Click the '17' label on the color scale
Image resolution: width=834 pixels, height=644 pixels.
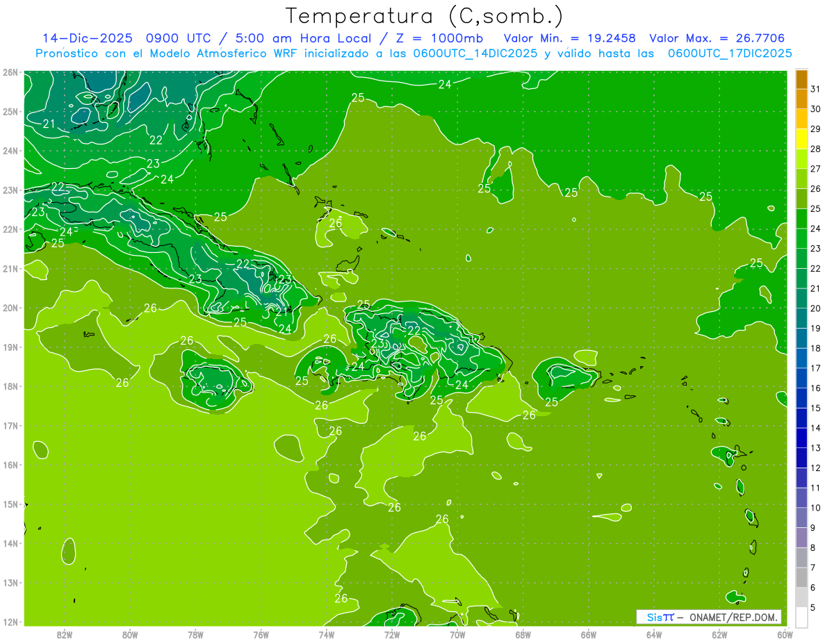815,368
